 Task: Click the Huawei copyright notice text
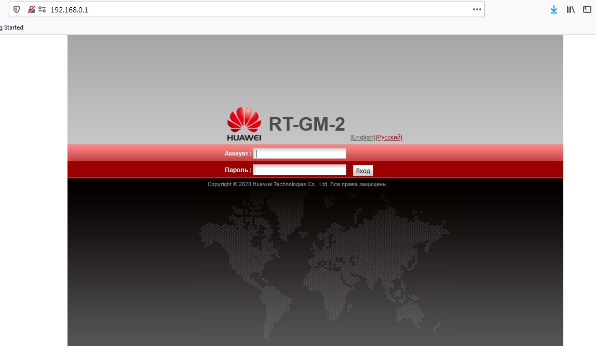pos(297,184)
